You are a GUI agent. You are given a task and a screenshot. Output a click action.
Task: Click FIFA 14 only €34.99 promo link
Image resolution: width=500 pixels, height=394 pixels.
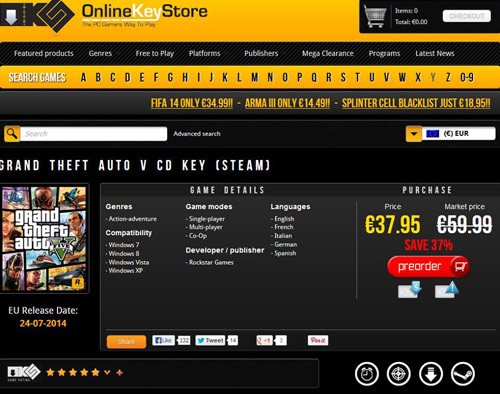[x=192, y=103]
